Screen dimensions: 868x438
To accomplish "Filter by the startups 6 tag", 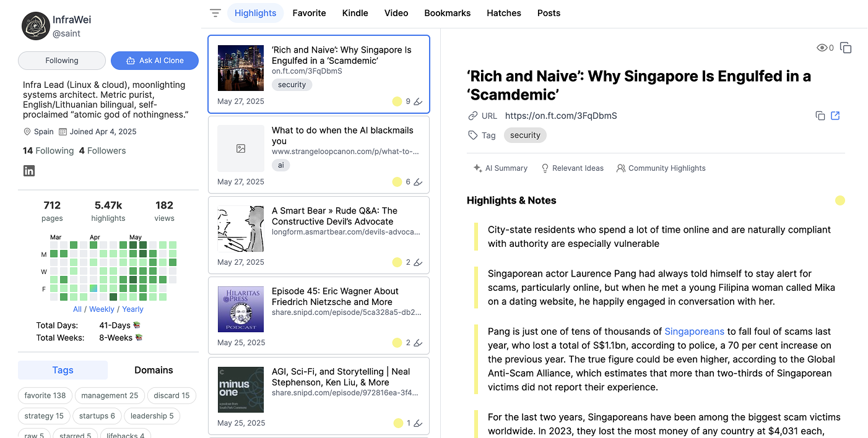I will point(97,416).
